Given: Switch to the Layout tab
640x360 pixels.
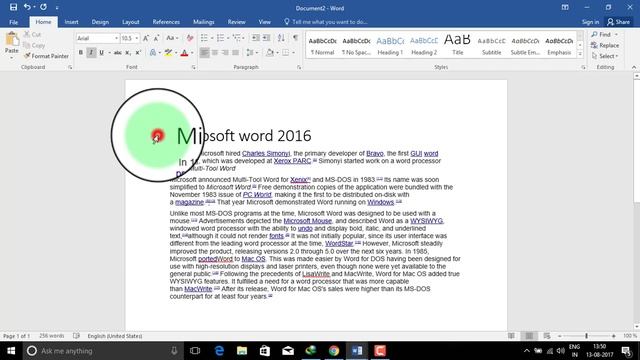Looking at the screenshot, I should tap(131, 22).
